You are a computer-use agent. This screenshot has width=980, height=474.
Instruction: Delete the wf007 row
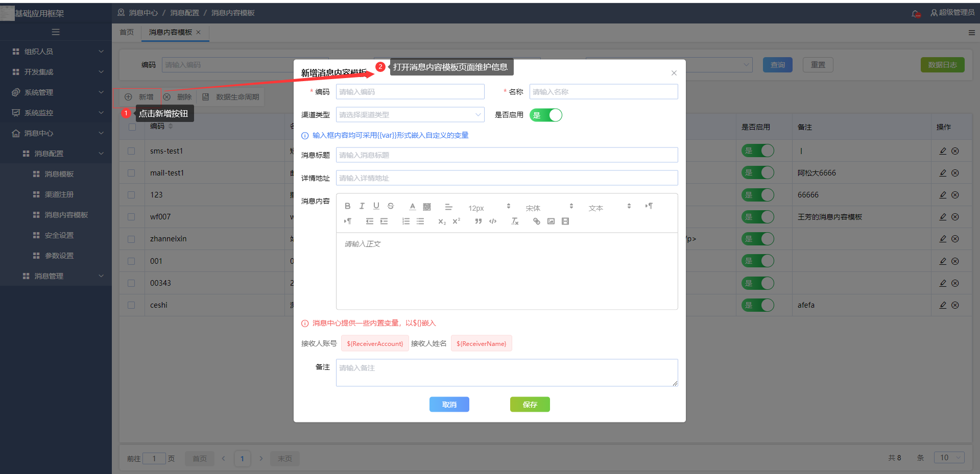tap(955, 217)
